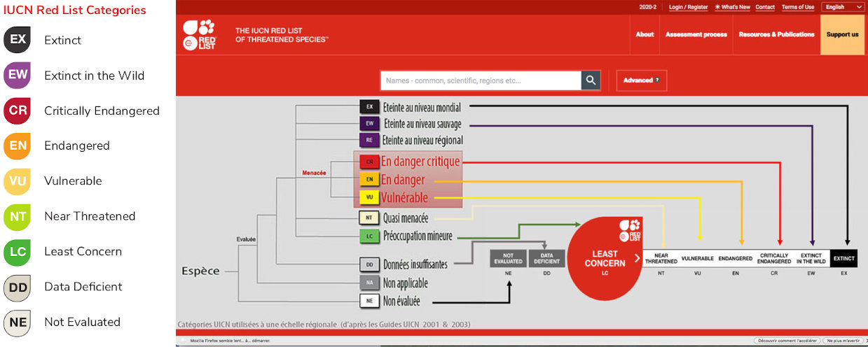Open the English language dropdown

click(843, 7)
